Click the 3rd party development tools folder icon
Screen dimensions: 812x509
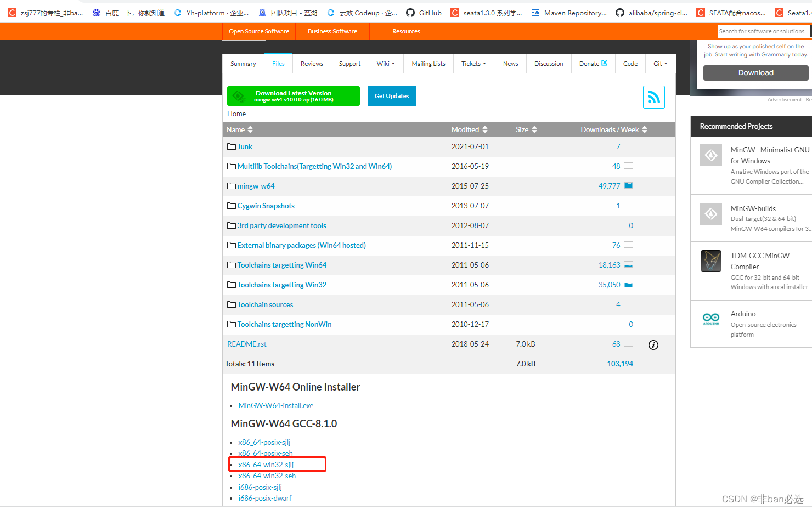pyautogui.click(x=232, y=225)
